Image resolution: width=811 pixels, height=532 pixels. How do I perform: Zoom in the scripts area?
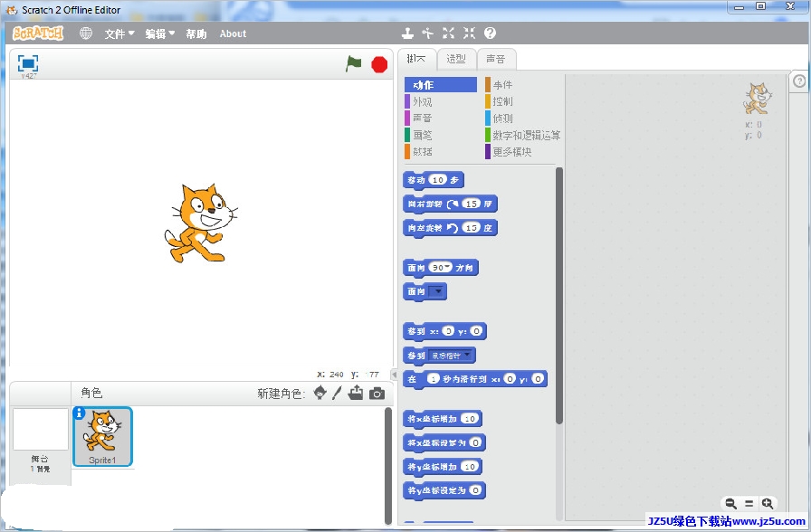coord(768,504)
